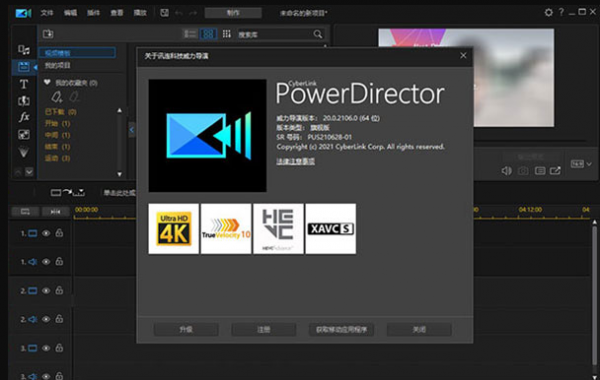Viewport: 600px width, 380px height.
Task: Toggle visibility of video track 2
Action: (46, 291)
